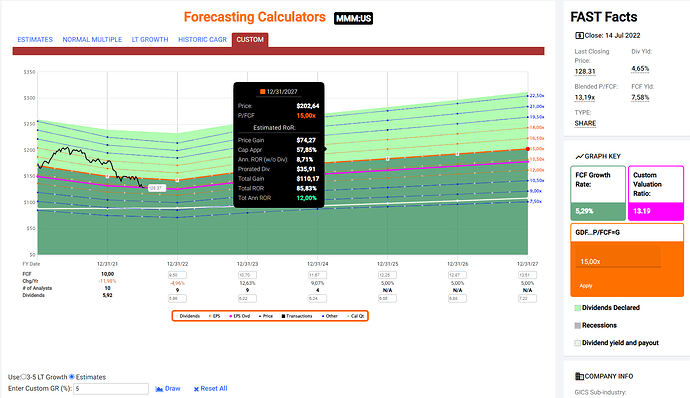The height and width of the screenshot is (398, 690).
Task: Click the 12/31/21 axis date label
Action: [107, 264]
